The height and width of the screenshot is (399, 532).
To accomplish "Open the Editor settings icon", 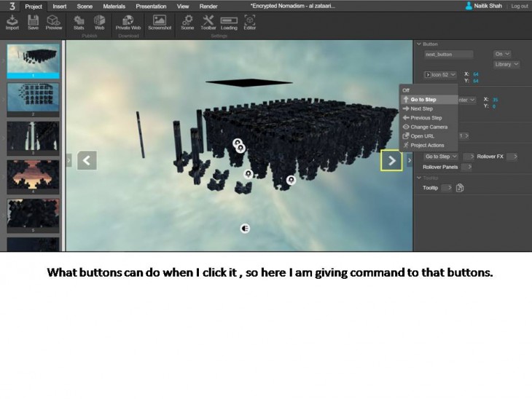I will pyautogui.click(x=250, y=21).
